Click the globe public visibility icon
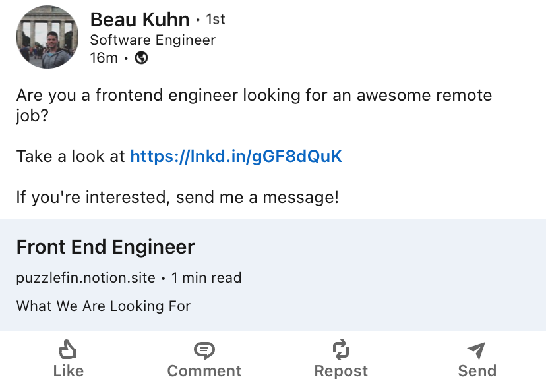 pyautogui.click(x=141, y=58)
